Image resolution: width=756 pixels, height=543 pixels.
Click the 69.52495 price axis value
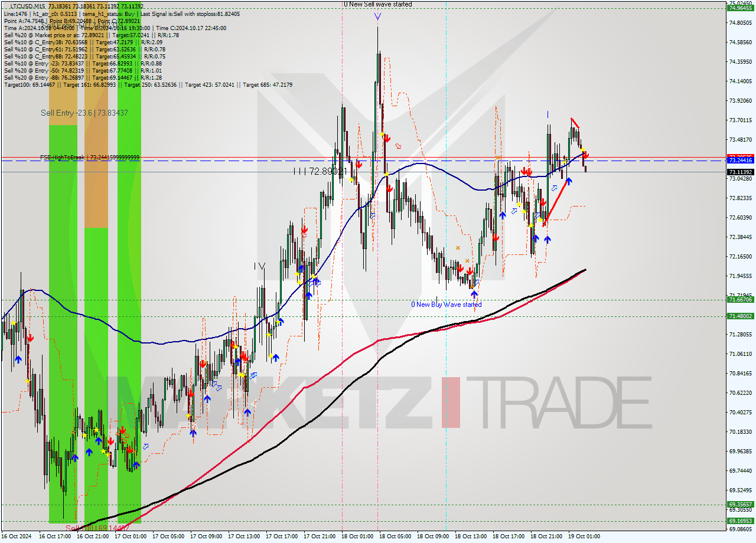[740, 490]
